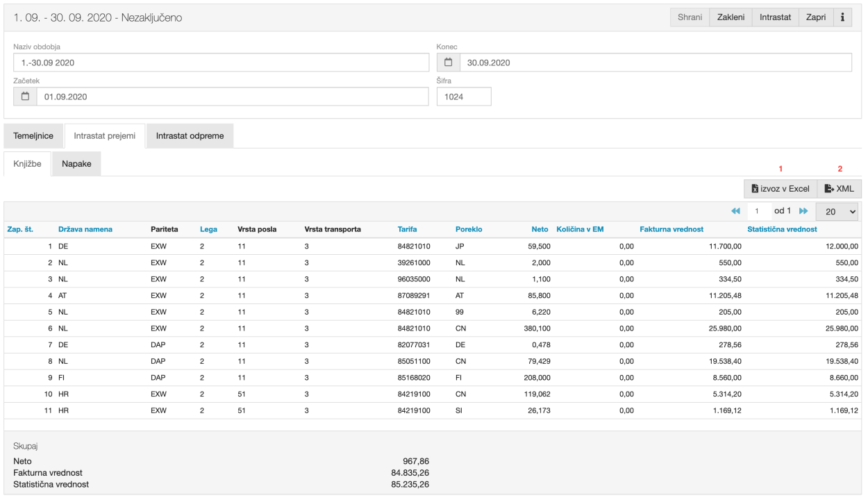Click the calendar icon beside Konec date
The height and width of the screenshot is (500, 868).
pos(448,62)
